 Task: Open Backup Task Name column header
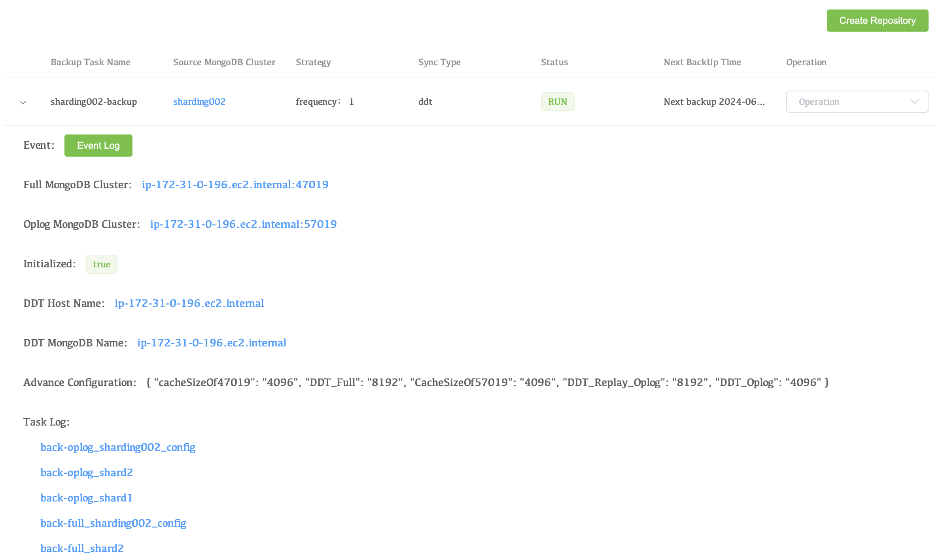91,62
